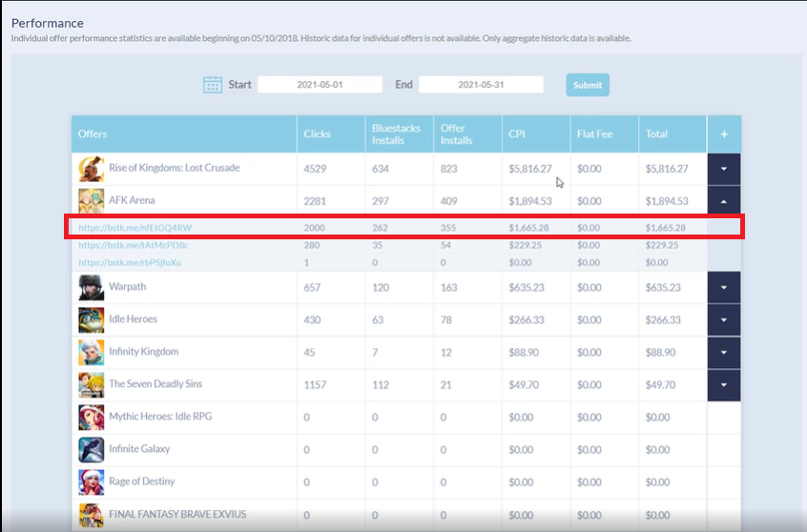This screenshot has height=532, width=807.
Task: Select the Idle Heroes offer name
Action: (133, 319)
